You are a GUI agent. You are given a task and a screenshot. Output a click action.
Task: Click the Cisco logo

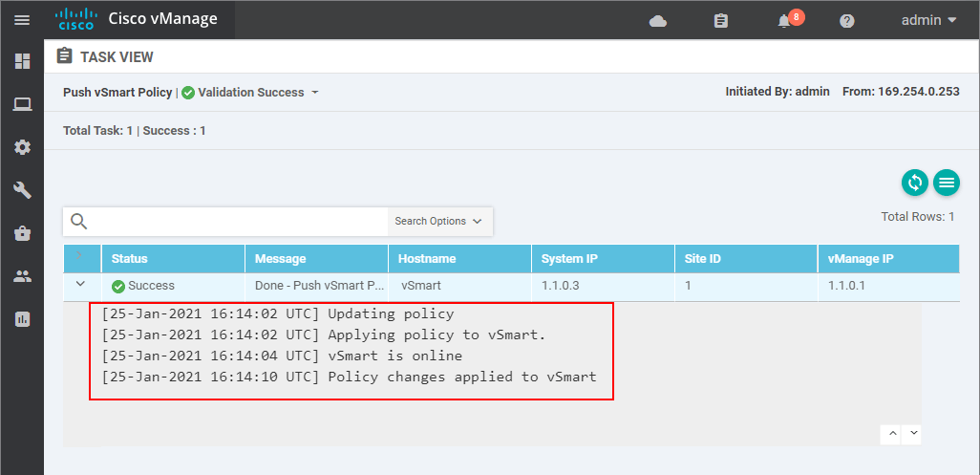click(76, 19)
